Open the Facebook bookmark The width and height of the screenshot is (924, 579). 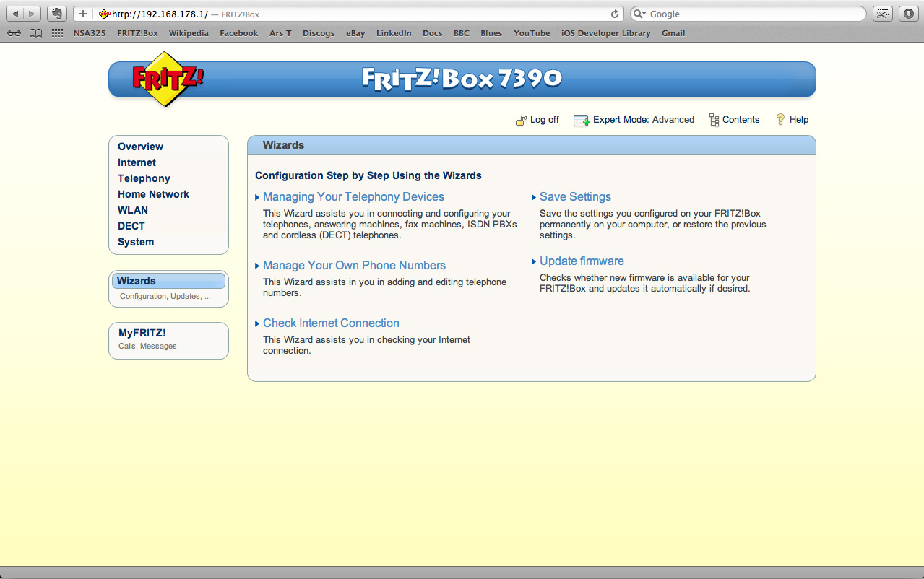[x=239, y=33]
